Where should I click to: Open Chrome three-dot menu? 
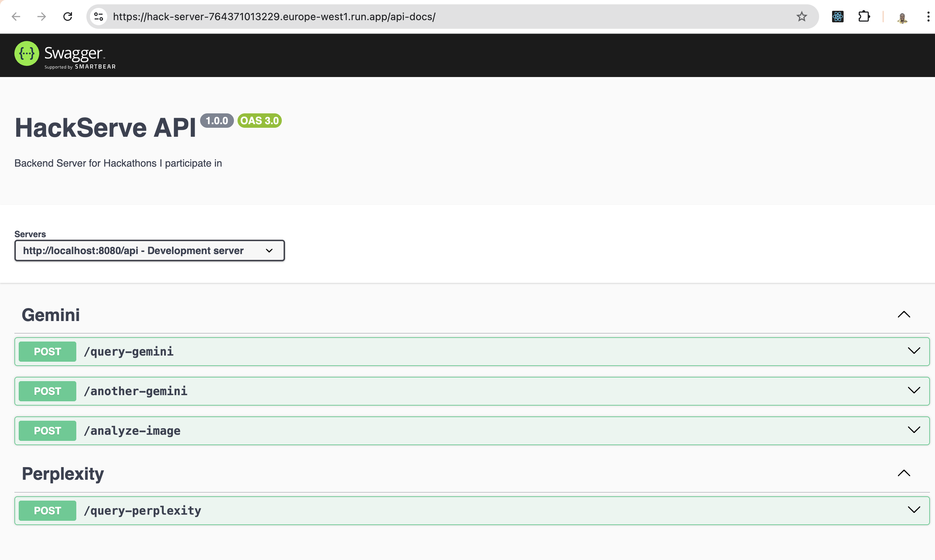928,17
